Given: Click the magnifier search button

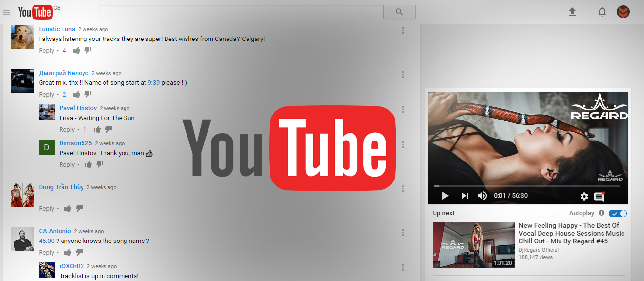Looking at the screenshot, I should click(399, 12).
